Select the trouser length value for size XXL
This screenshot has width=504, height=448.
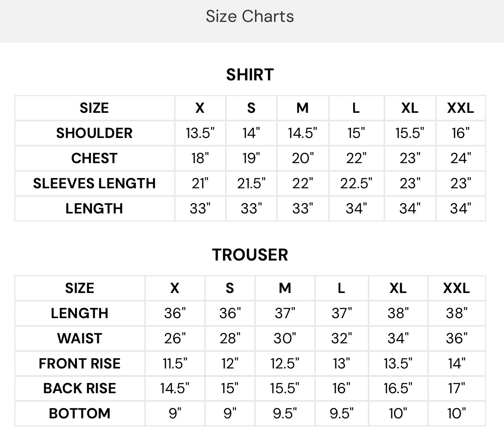(457, 313)
